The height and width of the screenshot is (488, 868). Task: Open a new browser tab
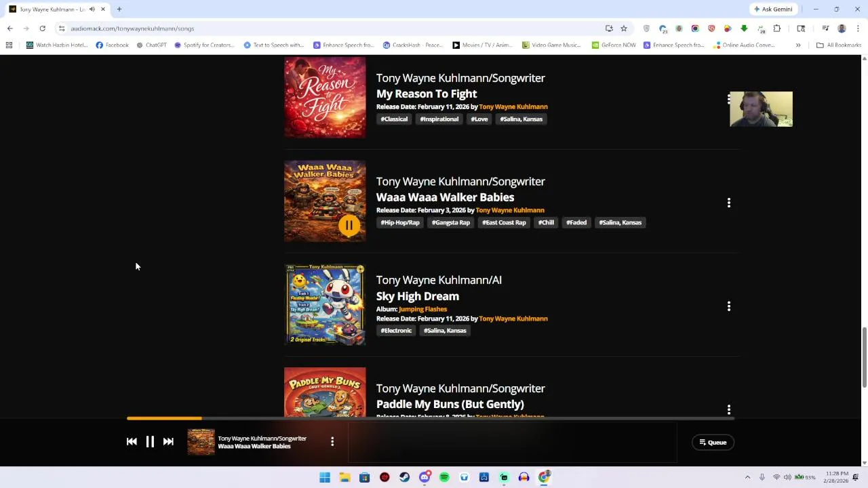point(119,9)
